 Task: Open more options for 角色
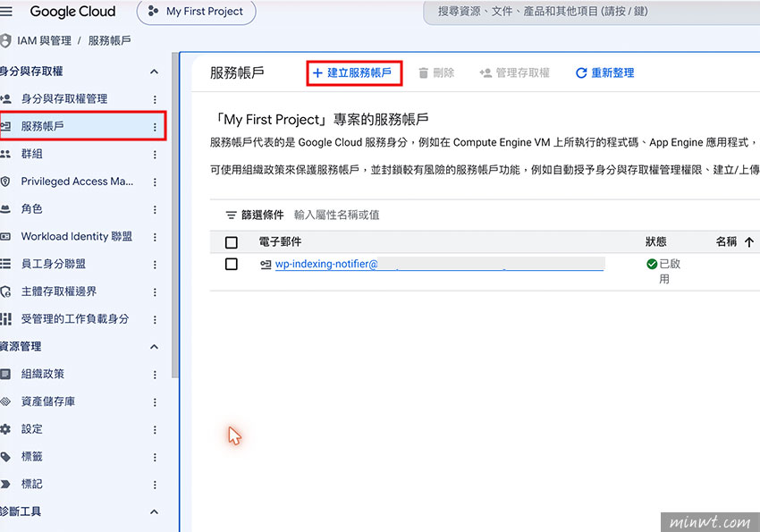(155, 210)
